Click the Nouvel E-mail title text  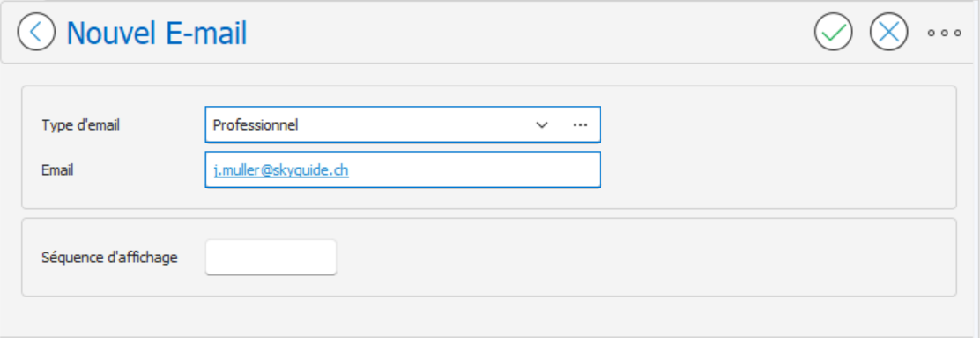157,34
